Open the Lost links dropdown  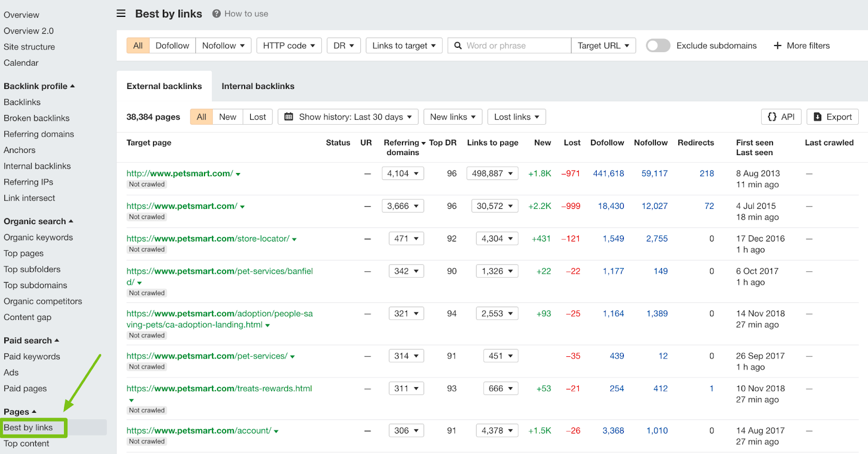[516, 117]
